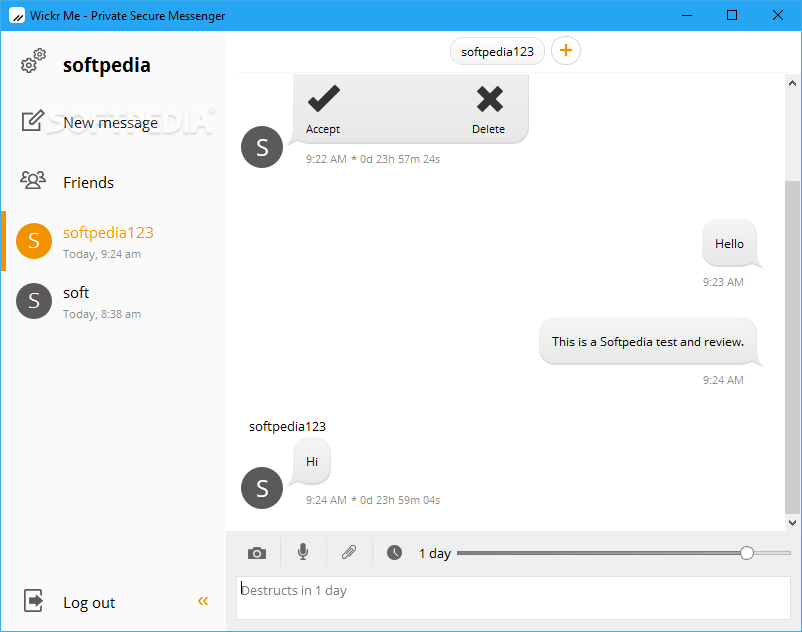Click the Hi message bubble

pyautogui.click(x=311, y=462)
